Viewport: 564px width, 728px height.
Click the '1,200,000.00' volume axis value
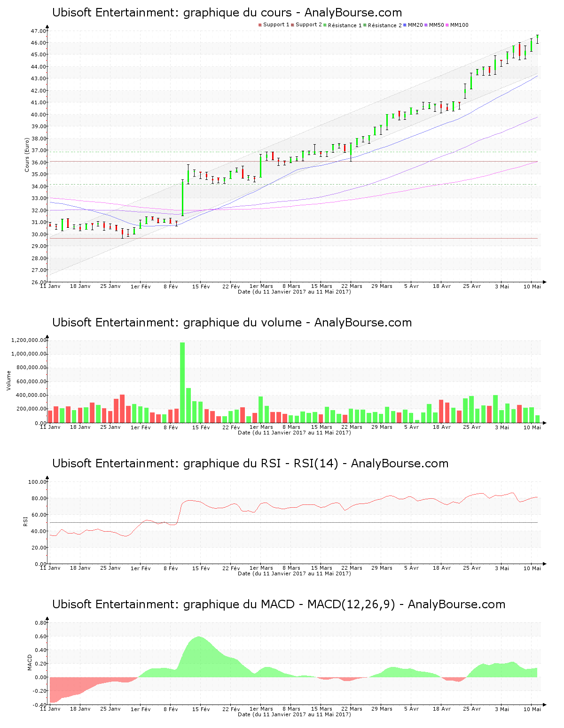coord(30,340)
